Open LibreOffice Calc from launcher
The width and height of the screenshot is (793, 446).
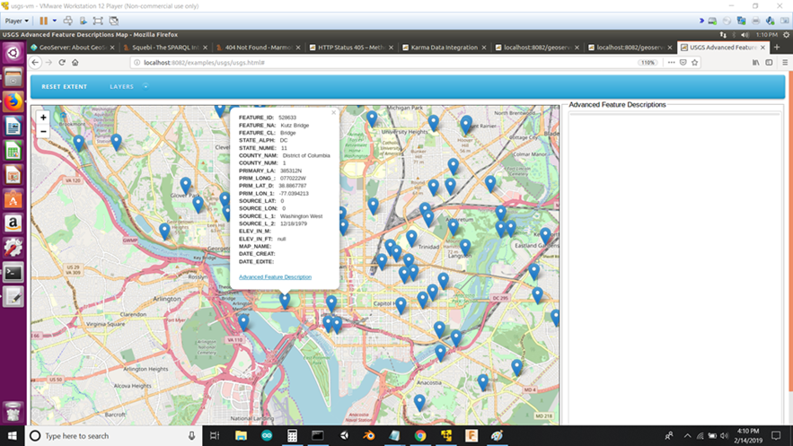tap(13, 151)
